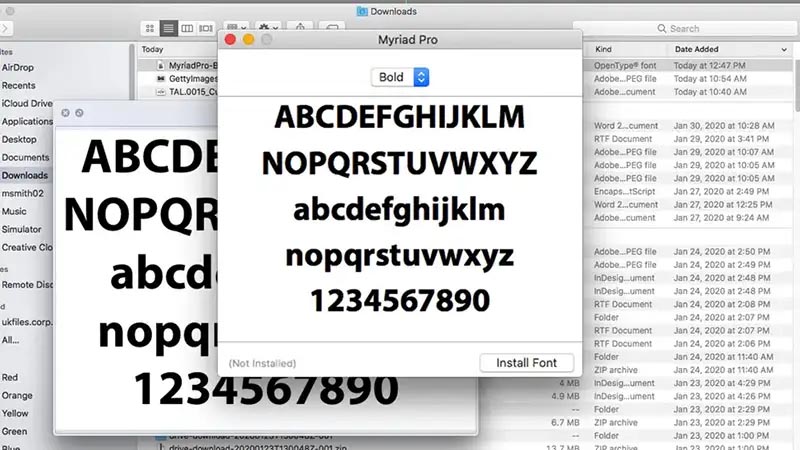800x450 pixels.
Task: Click the Share toolbar icon
Action: pyautogui.click(x=300, y=29)
